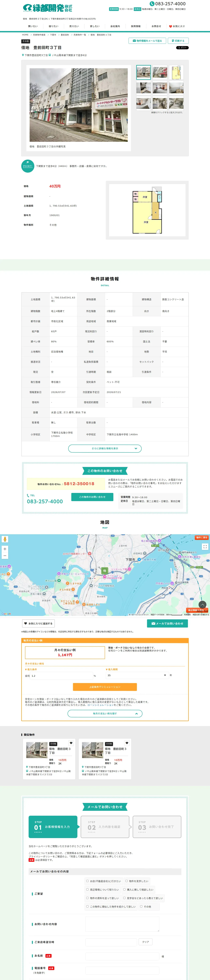Image resolution: width=210 pixels, height=980 pixels.
Task: Open 採用情報 navigation menu
Action: [x=136, y=26]
